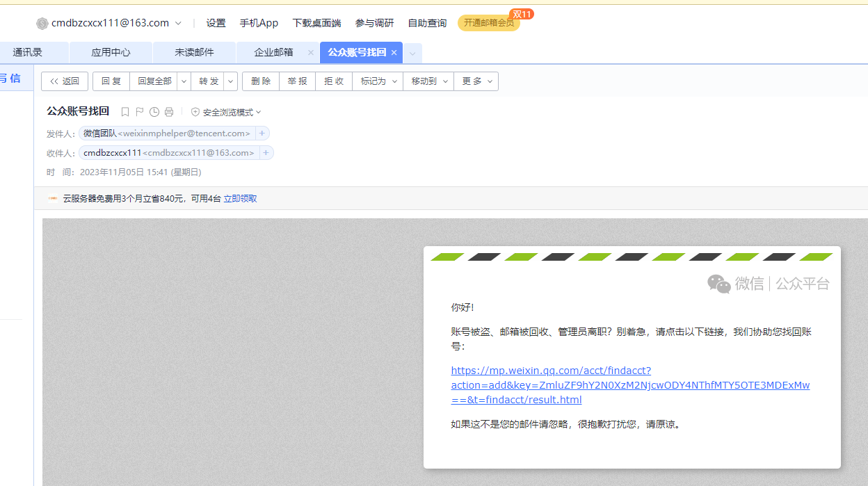Click the shield icon of 安全浏览模式
The height and width of the screenshot is (486, 868).
[195, 112]
